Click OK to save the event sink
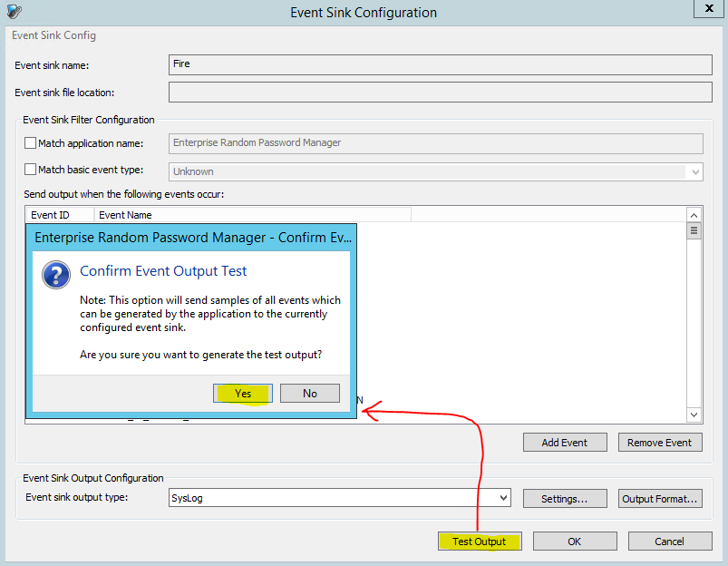This screenshot has width=728, height=566. tap(575, 542)
